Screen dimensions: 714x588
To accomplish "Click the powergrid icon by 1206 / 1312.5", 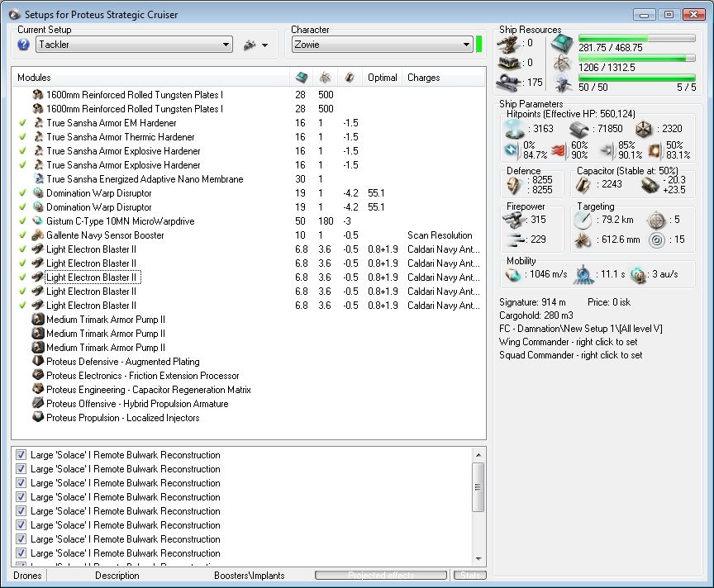I will (x=563, y=64).
